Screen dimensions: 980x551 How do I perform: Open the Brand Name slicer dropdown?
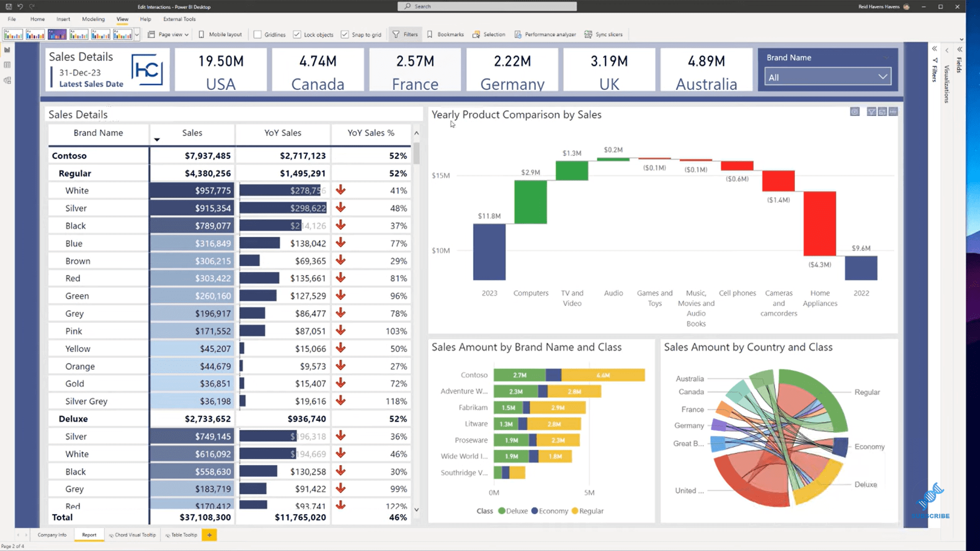[828, 77]
